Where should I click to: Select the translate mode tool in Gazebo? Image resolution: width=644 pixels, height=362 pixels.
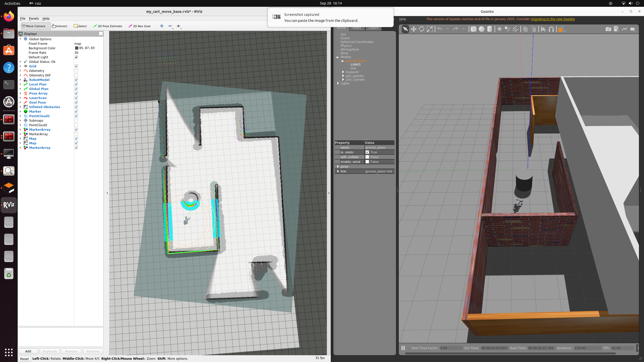coord(414,29)
